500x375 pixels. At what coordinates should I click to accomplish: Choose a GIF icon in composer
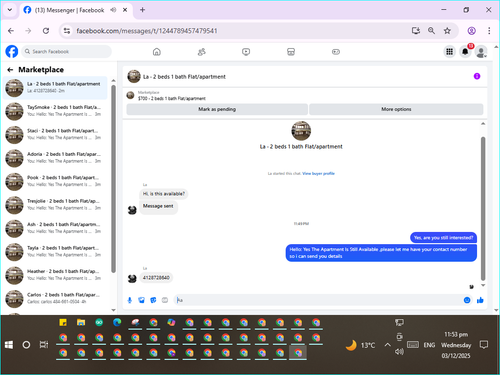point(165,300)
